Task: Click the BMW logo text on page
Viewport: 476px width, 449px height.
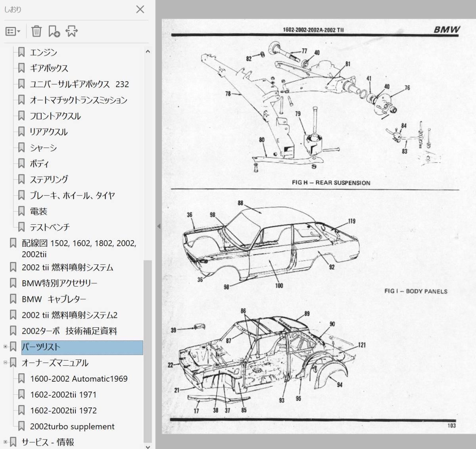Action: [446, 29]
